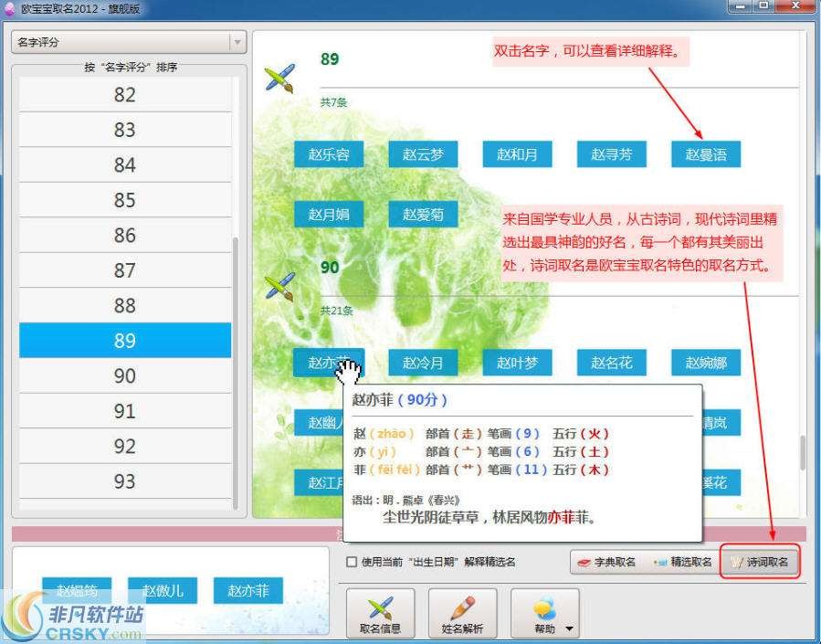Select the name 赵婉娜
Screen dimensions: 821x644
coord(707,362)
